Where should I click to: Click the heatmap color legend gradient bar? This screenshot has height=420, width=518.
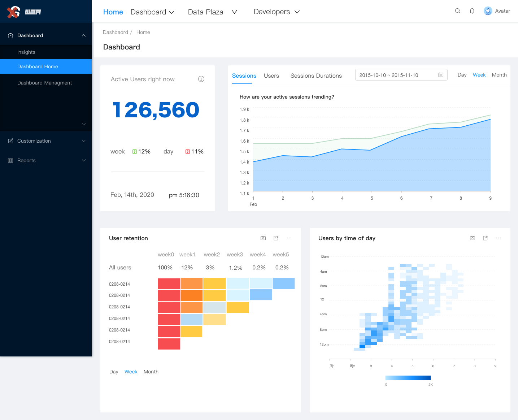point(408,378)
